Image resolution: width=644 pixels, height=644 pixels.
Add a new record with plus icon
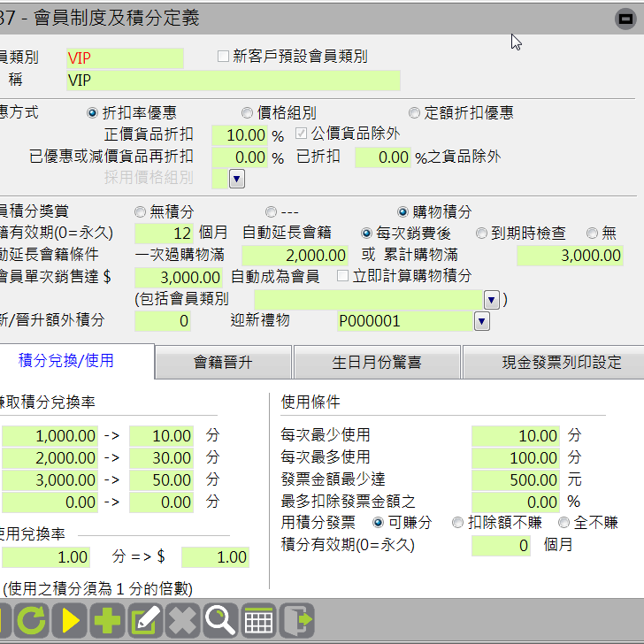[x=107, y=621]
